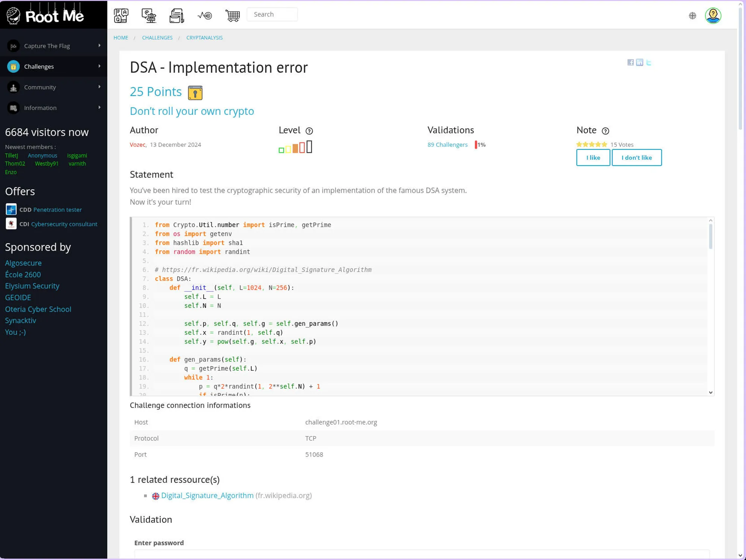The height and width of the screenshot is (560, 746).
Task: Open the user profile avatar icon
Action: coord(713,15)
